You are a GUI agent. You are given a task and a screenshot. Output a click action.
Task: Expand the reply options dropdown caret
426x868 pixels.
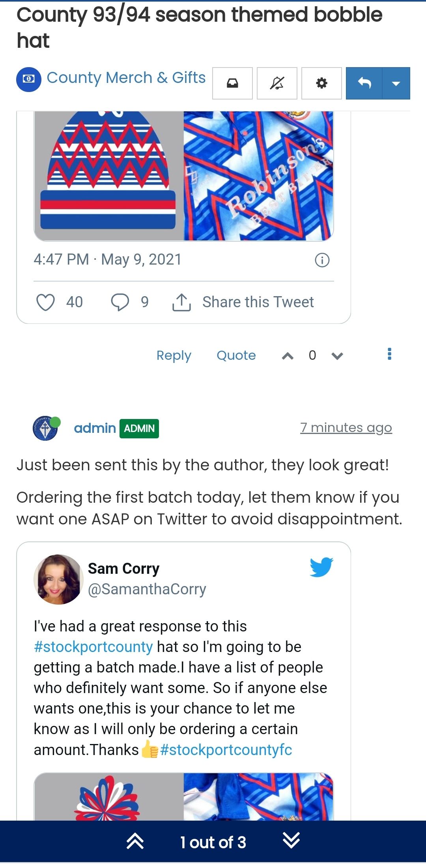[396, 83]
